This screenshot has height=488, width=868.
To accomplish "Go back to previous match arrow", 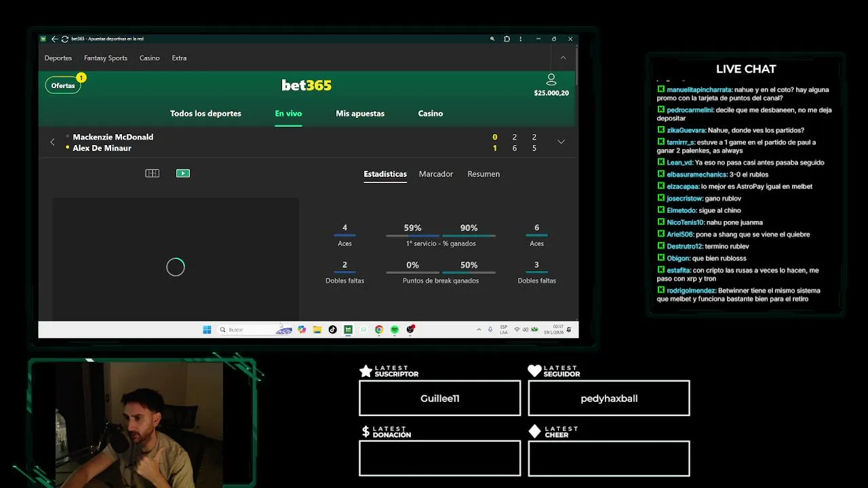I will pyautogui.click(x=52, y=142).
